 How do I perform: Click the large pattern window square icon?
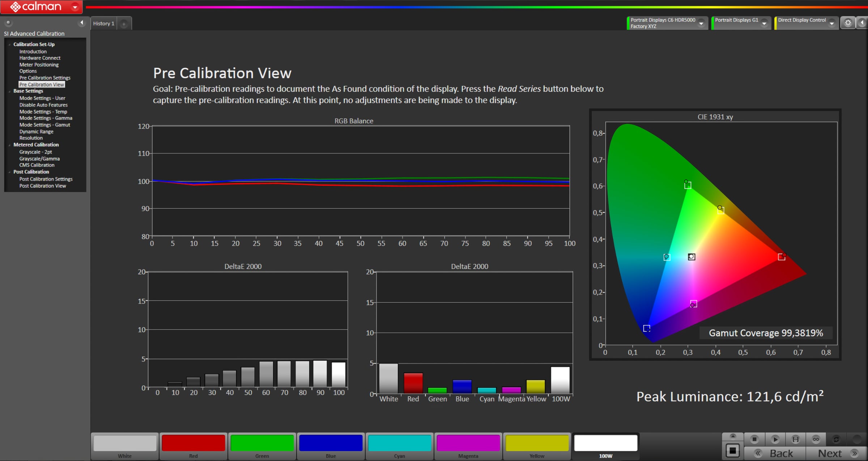pos(733,451)
